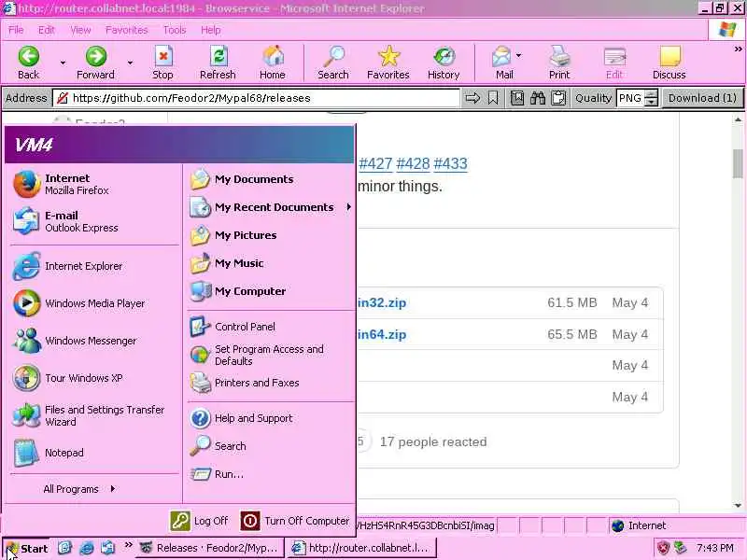747x560 pixels.
Task: Open the Back button history dropdown arrow
Action: tap(63, 63)
